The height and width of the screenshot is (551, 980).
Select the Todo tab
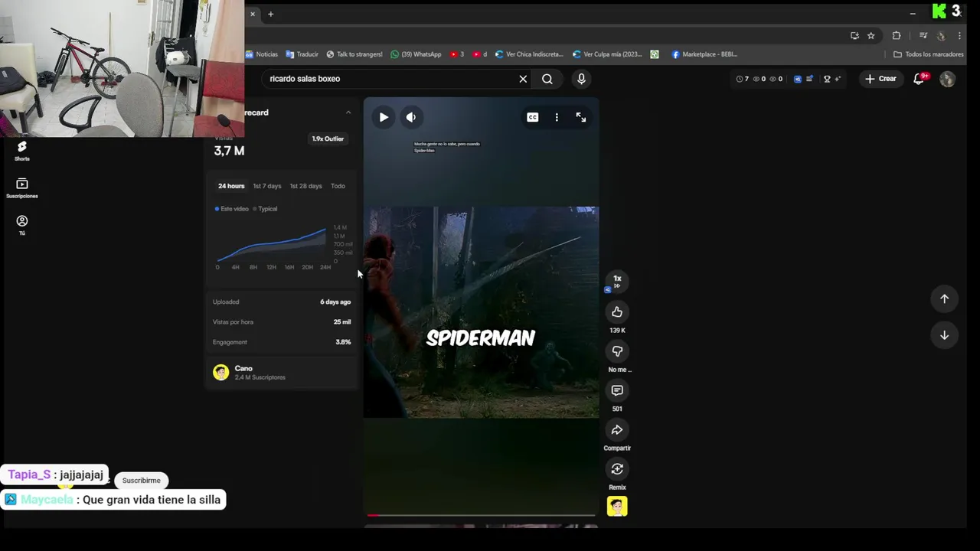338,186
